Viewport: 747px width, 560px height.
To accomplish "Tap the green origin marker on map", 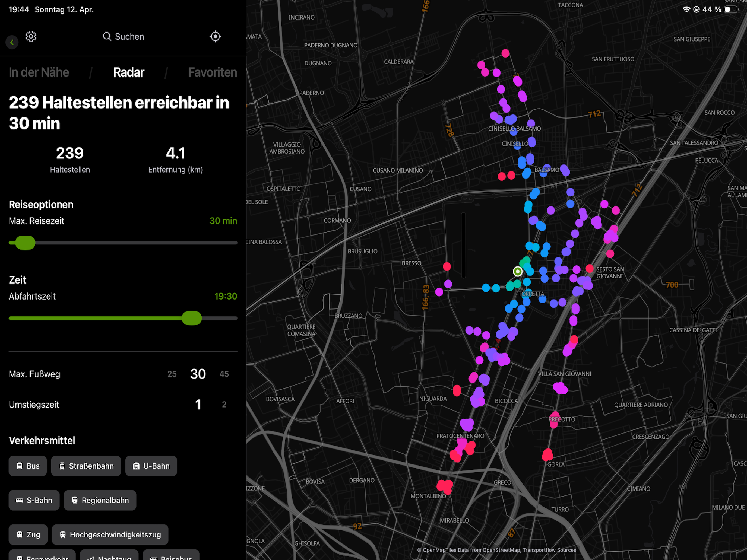I will point(517,271).
